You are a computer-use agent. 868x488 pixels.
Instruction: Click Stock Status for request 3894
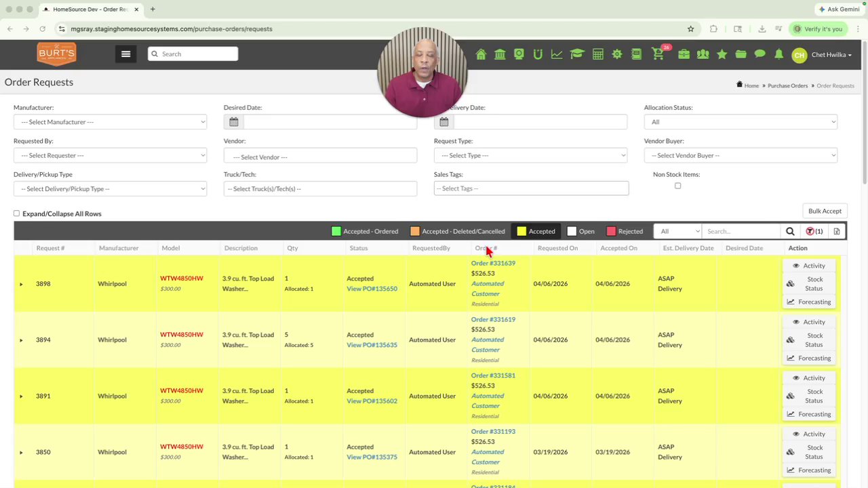click(x=808, y=340)
